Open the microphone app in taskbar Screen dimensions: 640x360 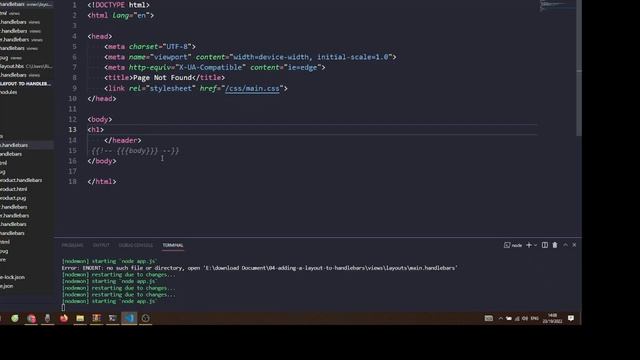coord(47,318)
